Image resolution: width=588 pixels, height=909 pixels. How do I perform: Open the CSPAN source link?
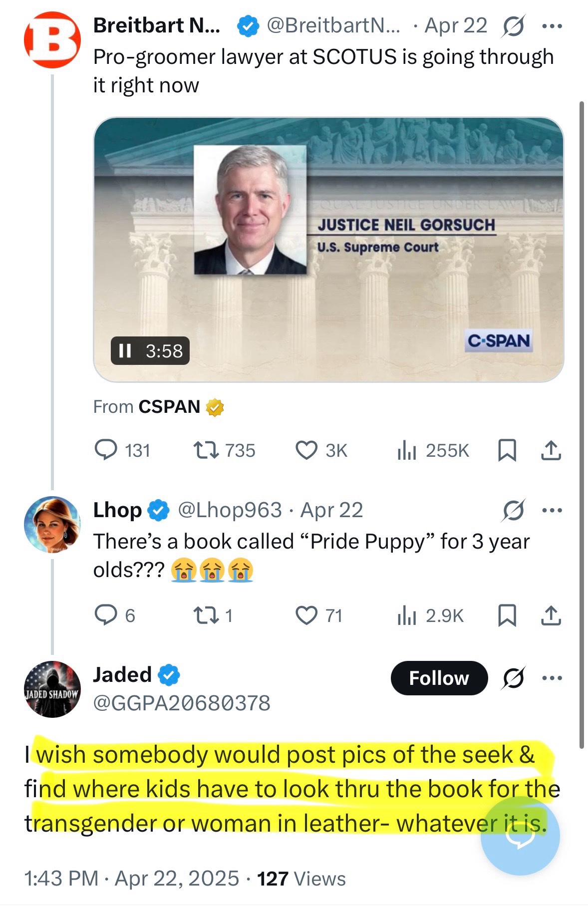click(x=170, y=407)
